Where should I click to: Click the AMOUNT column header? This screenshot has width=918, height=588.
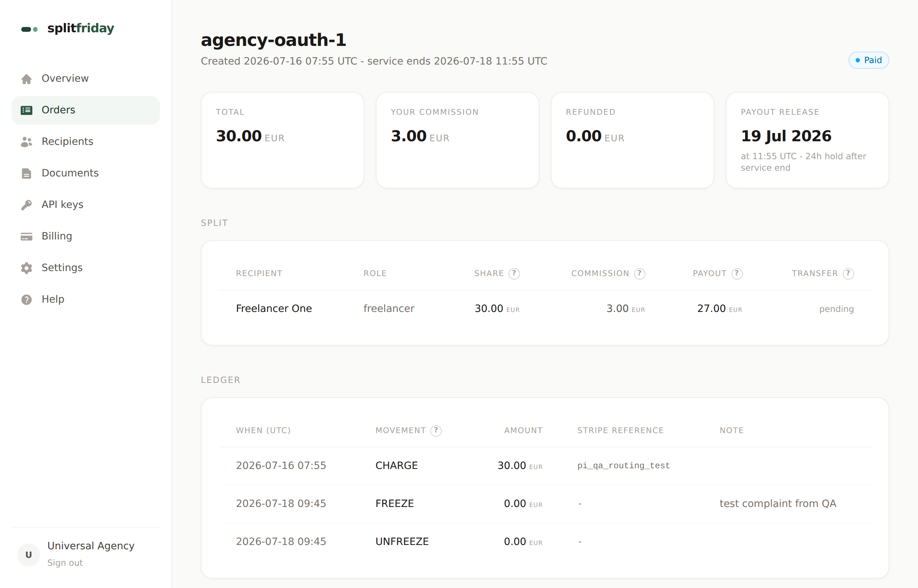point(523,430)
